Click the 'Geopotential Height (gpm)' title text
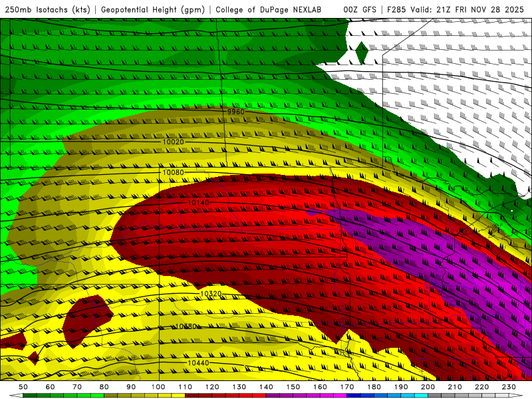Viewport: 532px width, 399px height. [x=153, y=9]
